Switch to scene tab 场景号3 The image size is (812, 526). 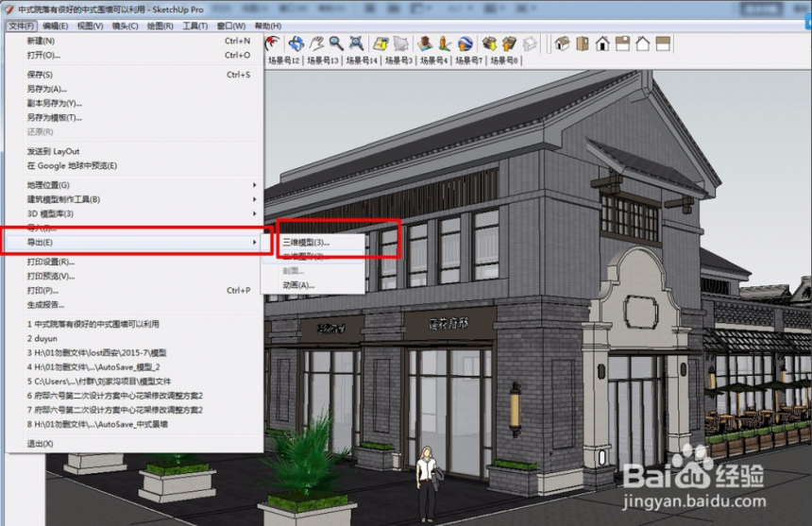[398, 60]
